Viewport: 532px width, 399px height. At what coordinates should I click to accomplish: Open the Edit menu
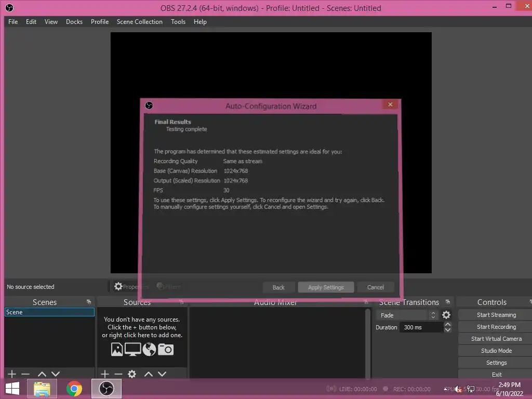(31, 22)
